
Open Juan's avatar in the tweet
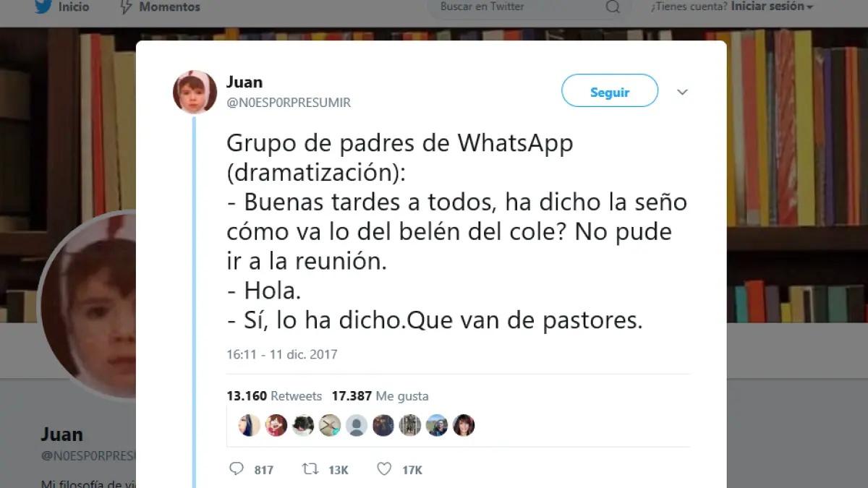(195, 93)
